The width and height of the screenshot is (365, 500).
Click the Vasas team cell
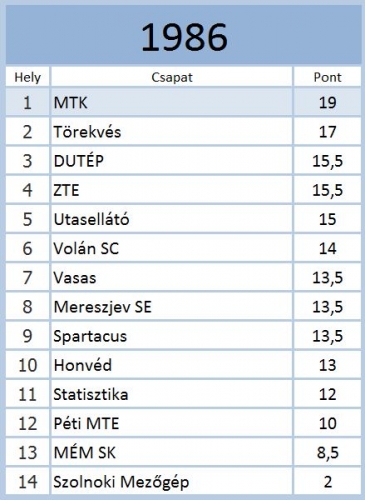point(172,278)
